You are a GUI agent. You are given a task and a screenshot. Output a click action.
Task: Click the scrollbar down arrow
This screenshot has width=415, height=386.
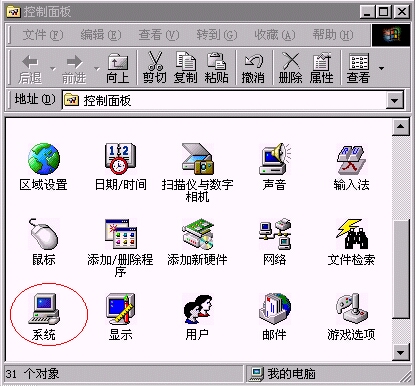coord(401,352)
